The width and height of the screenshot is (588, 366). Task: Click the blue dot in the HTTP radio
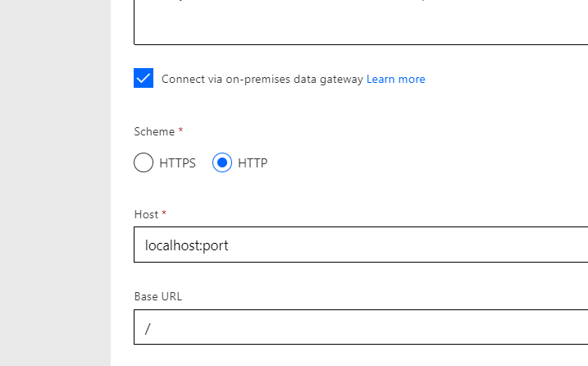point(222,162)
